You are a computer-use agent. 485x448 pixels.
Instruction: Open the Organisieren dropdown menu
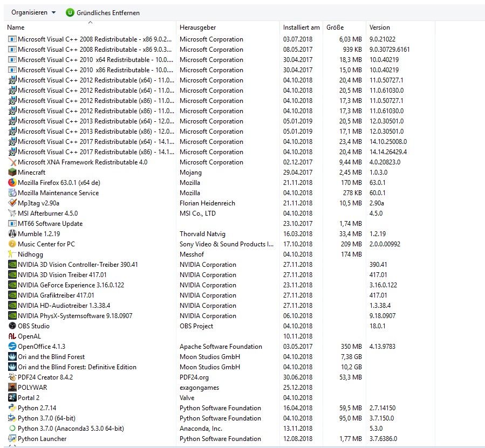coord(33,13)
